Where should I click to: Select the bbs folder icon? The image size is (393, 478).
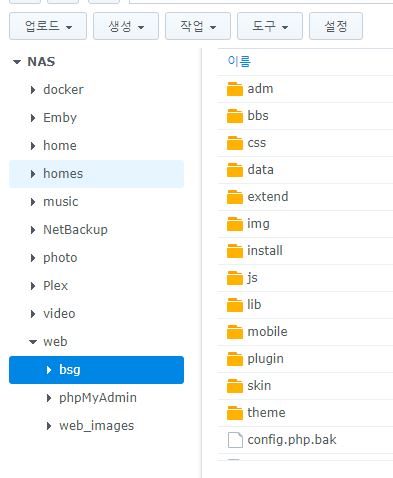235,116
